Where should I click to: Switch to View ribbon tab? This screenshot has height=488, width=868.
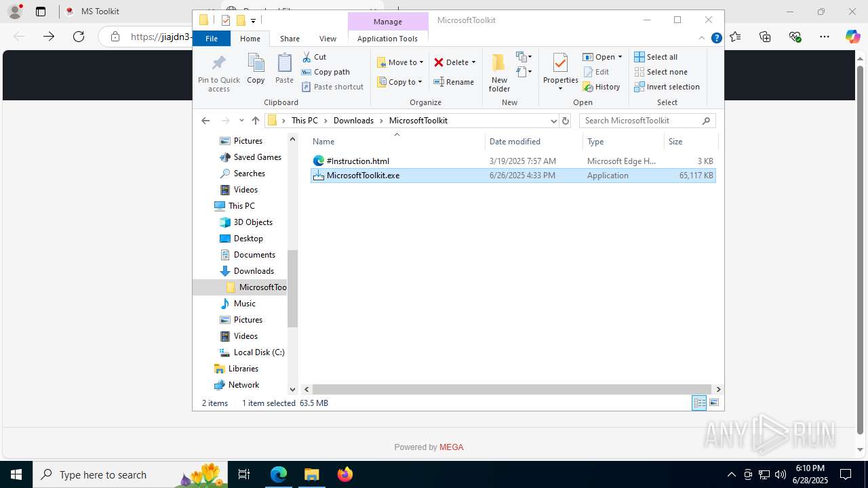point(328,39)
